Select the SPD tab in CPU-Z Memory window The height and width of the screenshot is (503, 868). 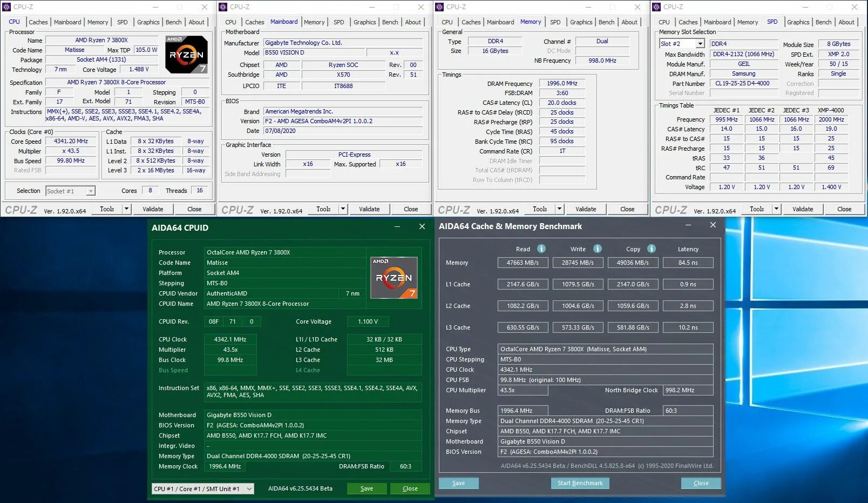[555, 22]
